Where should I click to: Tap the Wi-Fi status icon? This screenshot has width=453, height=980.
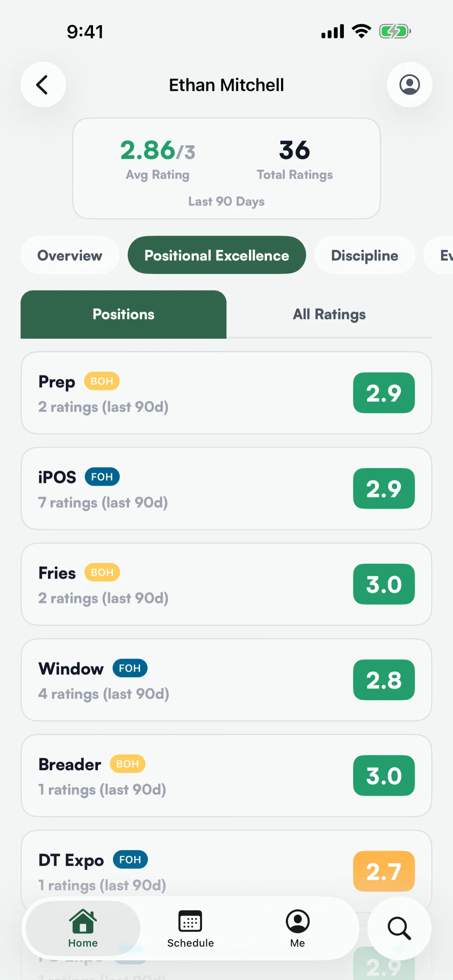click(362, 31)
